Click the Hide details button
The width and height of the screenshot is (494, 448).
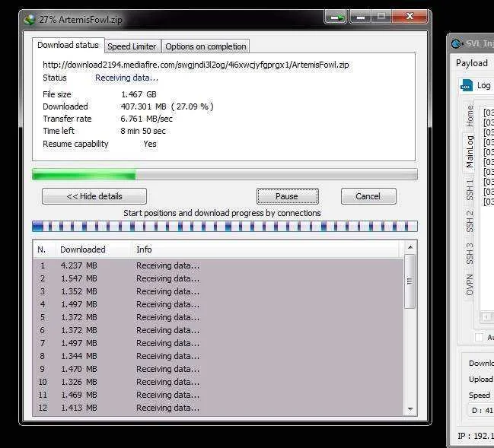[x=94, y=196]
